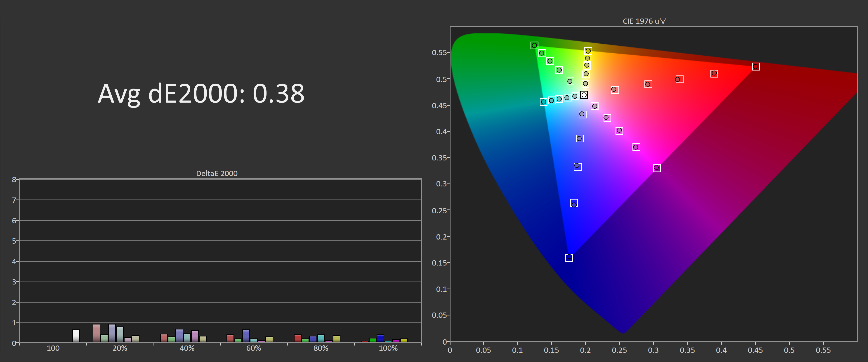868x362 pixels.
Task: Click the 100% yellow secondary target marker
Action: coord(588,51)
